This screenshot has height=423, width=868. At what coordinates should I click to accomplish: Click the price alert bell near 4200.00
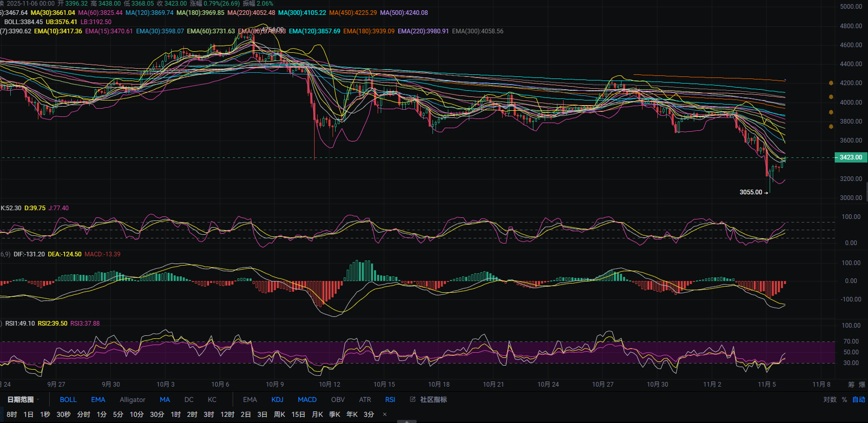(831, 83)
